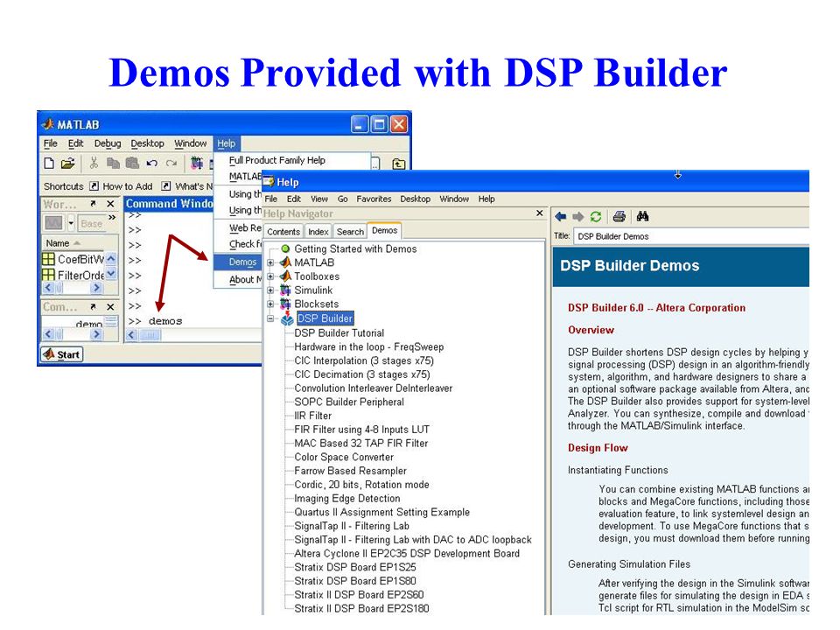Click the MATLAB Start button
Image resolution: width=840 pixels, height=630 pixels.
(x=62, y=354)
